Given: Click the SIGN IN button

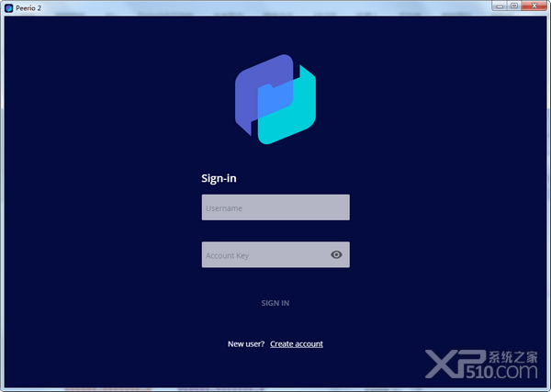Looking at the screenshot, I should click(275, 303).
